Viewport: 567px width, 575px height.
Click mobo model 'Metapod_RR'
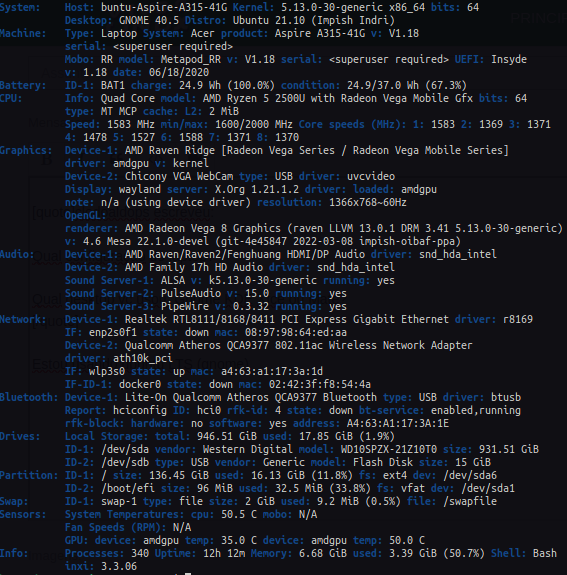click(191, 59)
